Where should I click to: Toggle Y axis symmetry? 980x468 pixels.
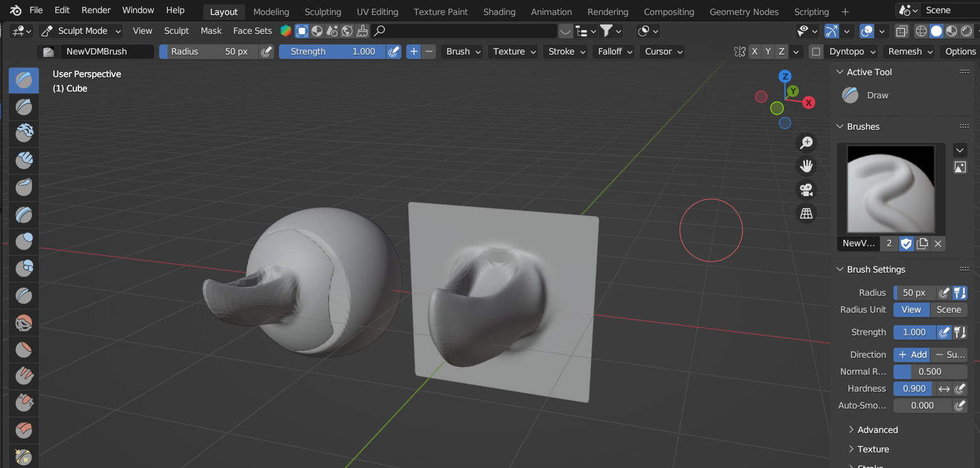coord(768,51)
